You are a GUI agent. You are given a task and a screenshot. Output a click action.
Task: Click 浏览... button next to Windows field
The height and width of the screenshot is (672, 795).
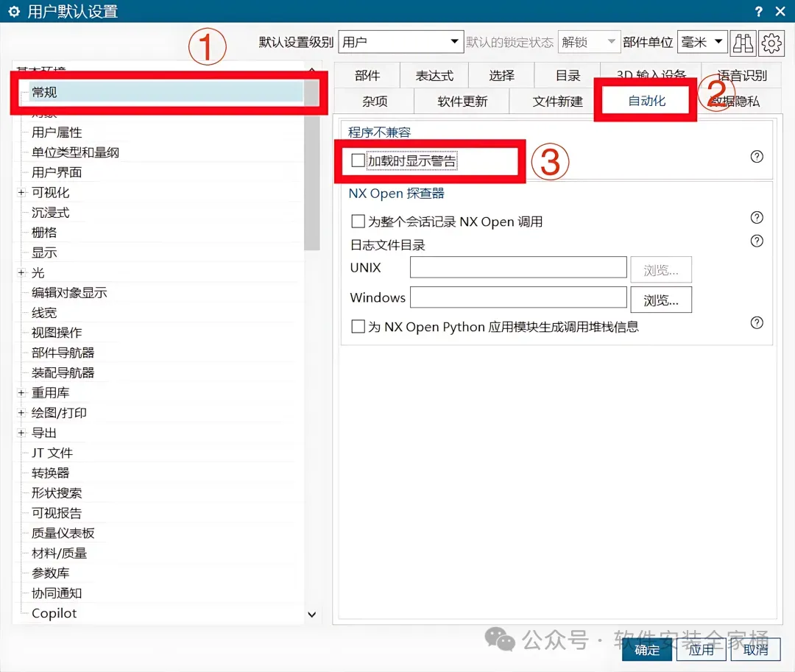[660, 300]
